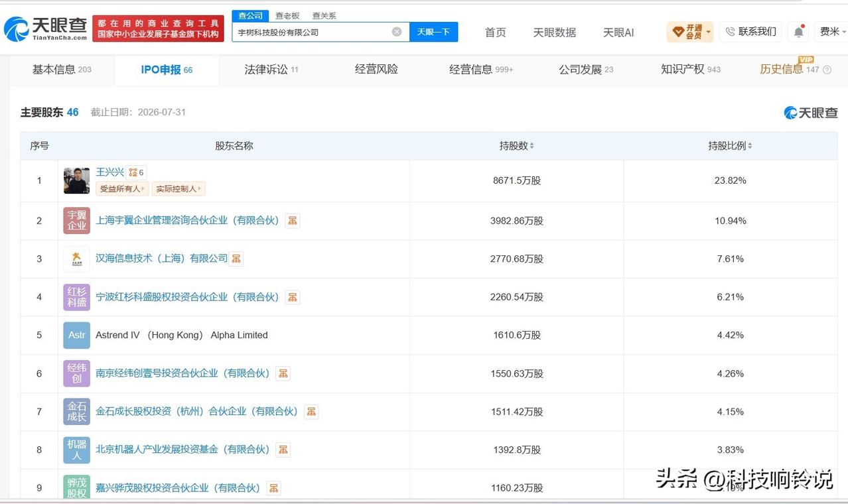Viewport: 848px width, 504px height.
Task: Select the 3982.86万股 shareholding cell
Action: coord(516,221)
